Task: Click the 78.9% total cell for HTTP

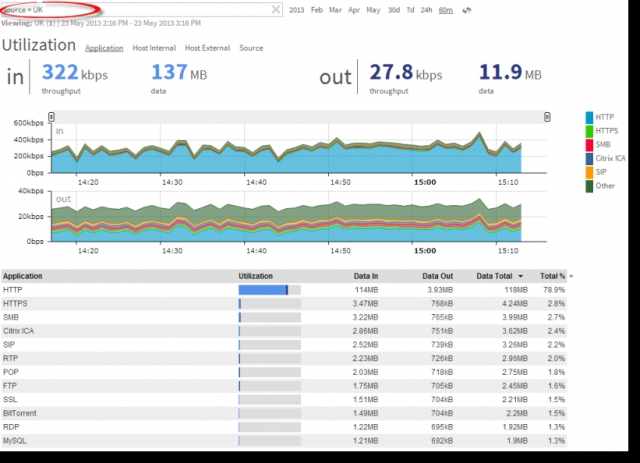Action: pyautogui.click(x=554, y=290)
